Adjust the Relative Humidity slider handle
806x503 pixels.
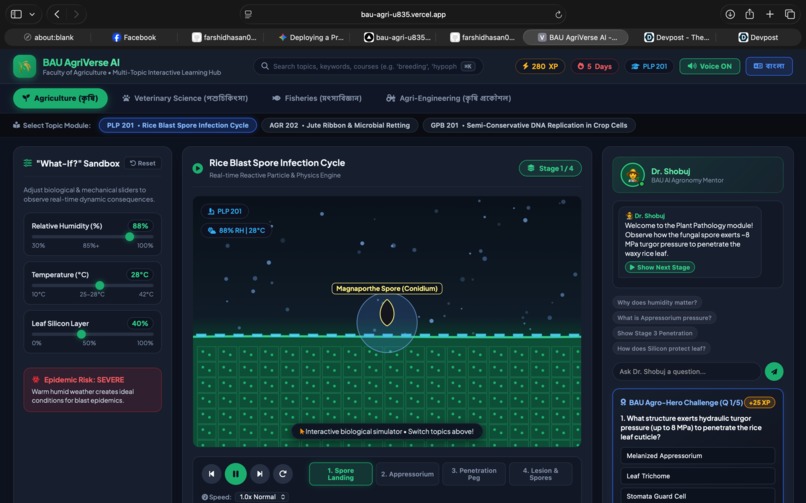130,236
